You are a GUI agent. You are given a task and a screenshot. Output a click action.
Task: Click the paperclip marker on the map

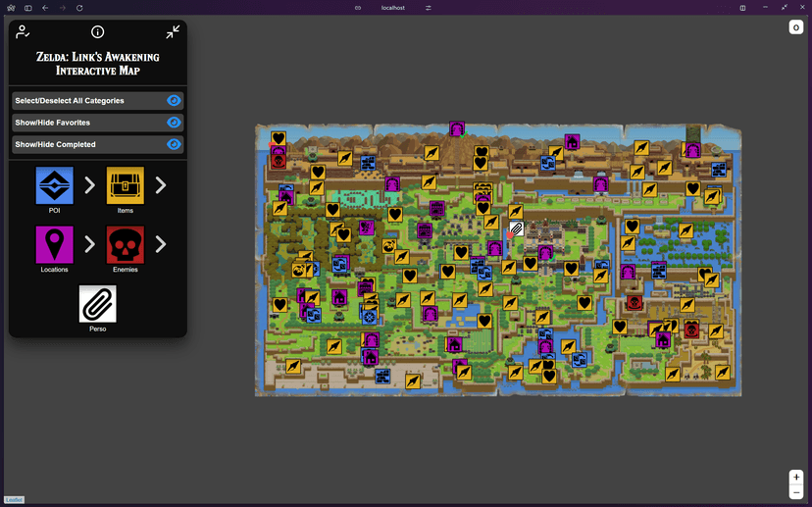[x=516, y=229]
